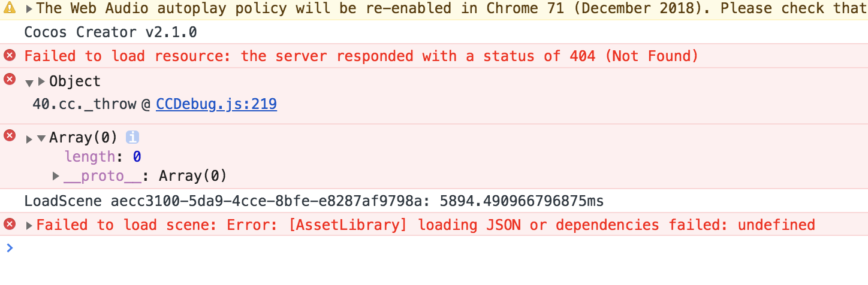Expand the stack trace for Array(0) error
Image resolution: width=868 pixels, height=285 pixels.
pos(29,139)
